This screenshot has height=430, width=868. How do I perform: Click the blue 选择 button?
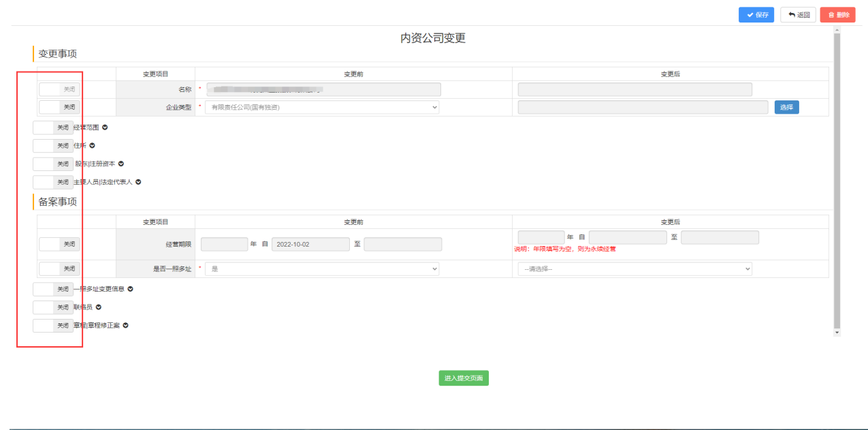(x=786, y=107)
